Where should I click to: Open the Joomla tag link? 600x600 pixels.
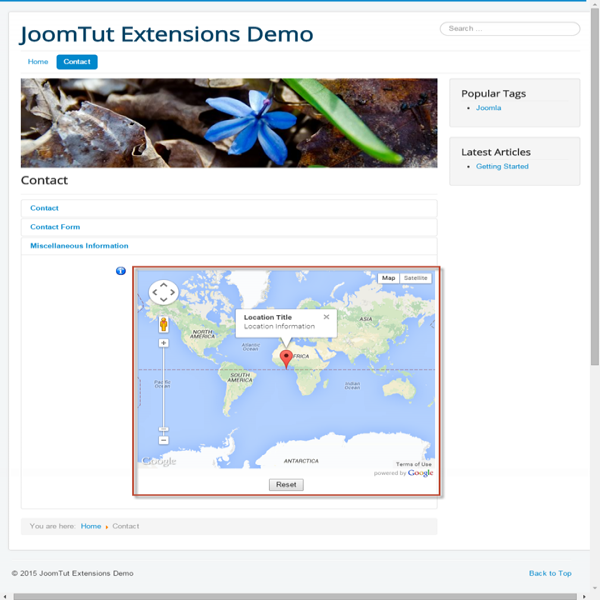(488, 108)
